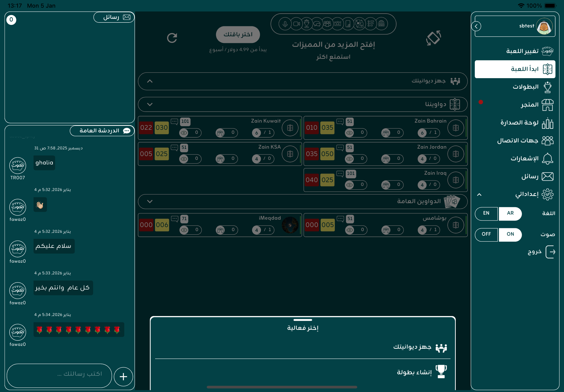Expand the جهز ديوانيتك section chevron
Viewport: 564px width, 392px height.
pos(150,81)
